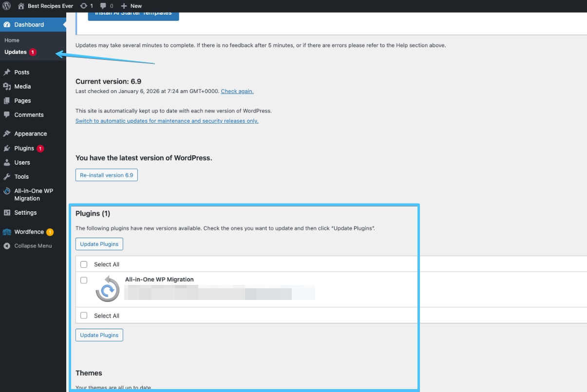The image size is (587, 392).
Task: Expand the Settings menu in sidebar
Action: [25, 213]
